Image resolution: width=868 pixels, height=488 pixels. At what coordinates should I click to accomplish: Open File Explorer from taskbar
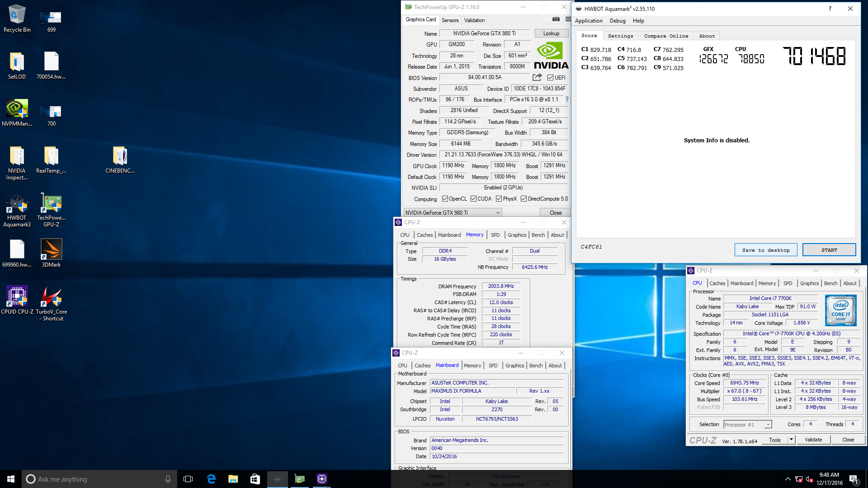coord(233,479)
